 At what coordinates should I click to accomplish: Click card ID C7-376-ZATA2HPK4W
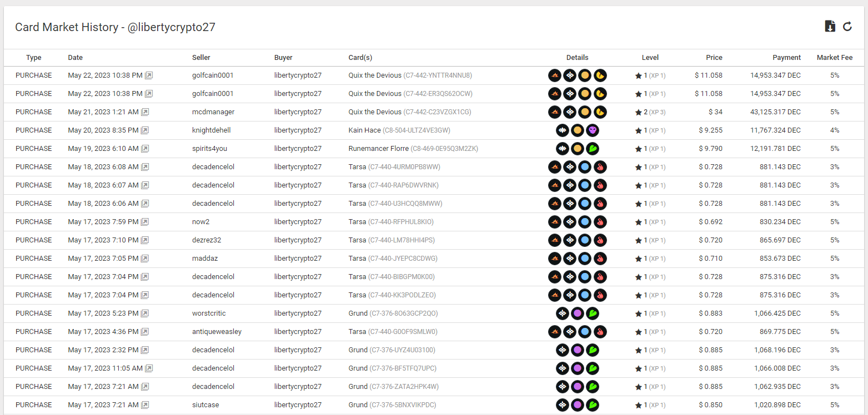(x=404, y=387)
